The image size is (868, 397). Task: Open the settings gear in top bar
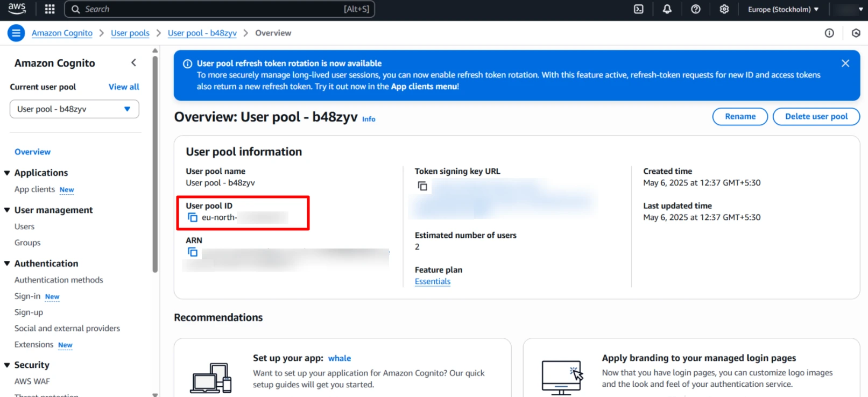(x=724, y=9)
